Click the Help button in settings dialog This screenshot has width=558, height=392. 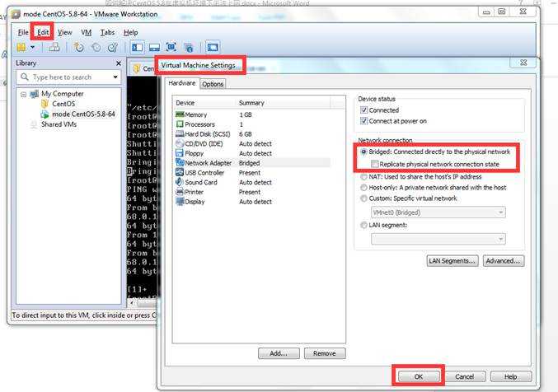tap(511, 376)
